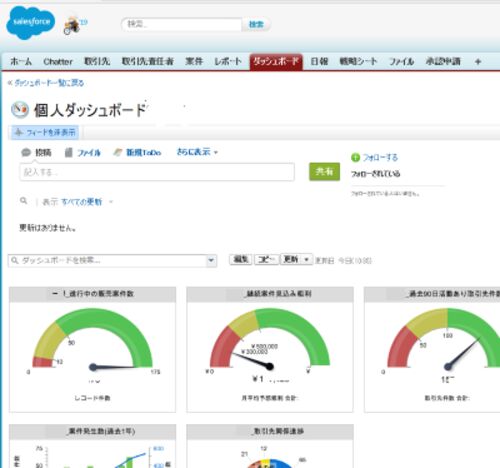Click the plus icon to add tabs

point(478,62)
